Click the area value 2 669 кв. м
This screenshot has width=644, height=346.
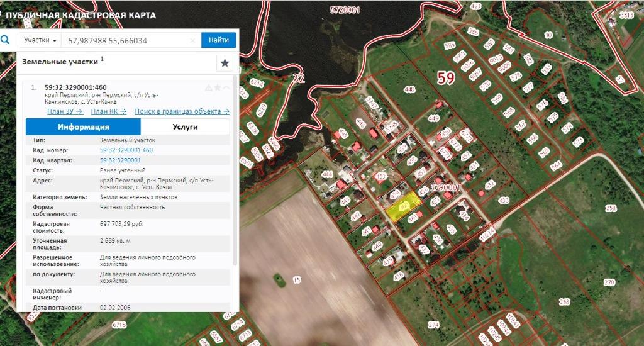click(x=115, y=241)
